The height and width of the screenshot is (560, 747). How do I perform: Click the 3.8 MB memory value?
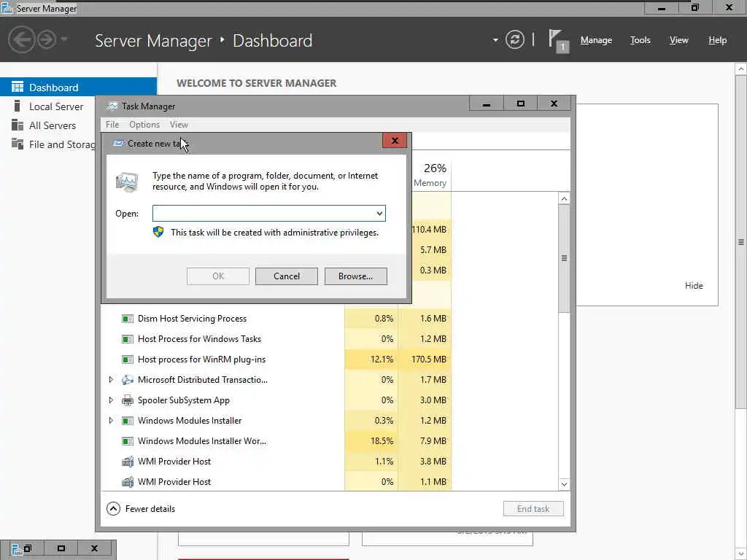click(433, 462)
